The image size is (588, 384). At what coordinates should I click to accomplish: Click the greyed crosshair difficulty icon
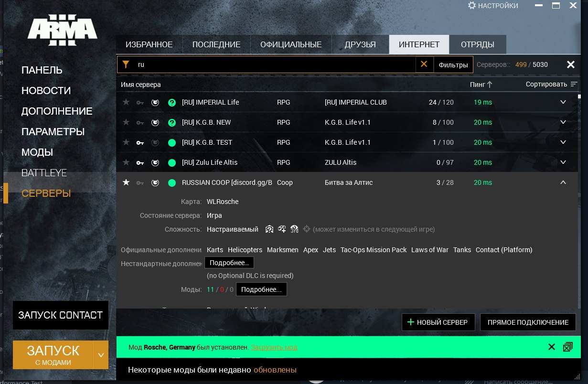pos(307,229)
